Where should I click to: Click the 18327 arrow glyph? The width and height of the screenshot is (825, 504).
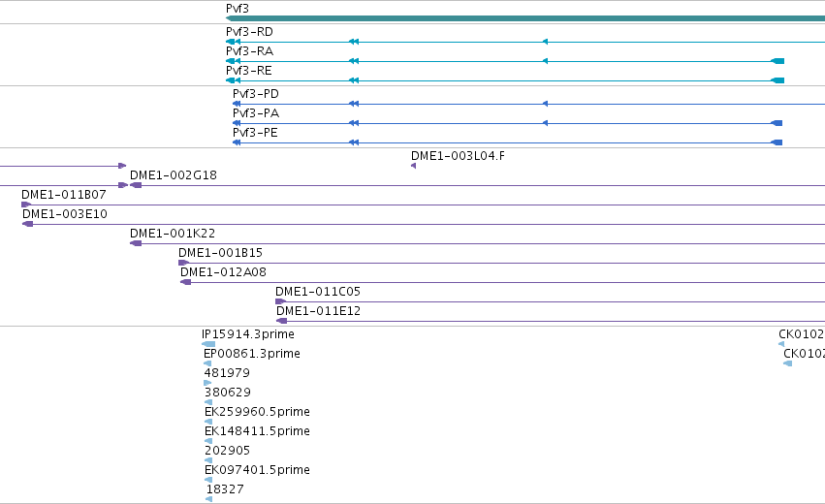pyautogui.click(x=208, y=500)
